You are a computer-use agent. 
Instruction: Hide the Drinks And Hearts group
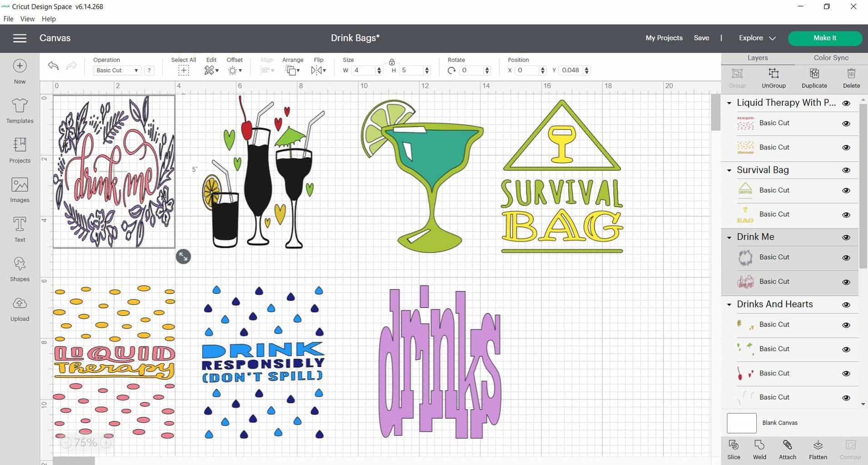(x=846, y=305)
